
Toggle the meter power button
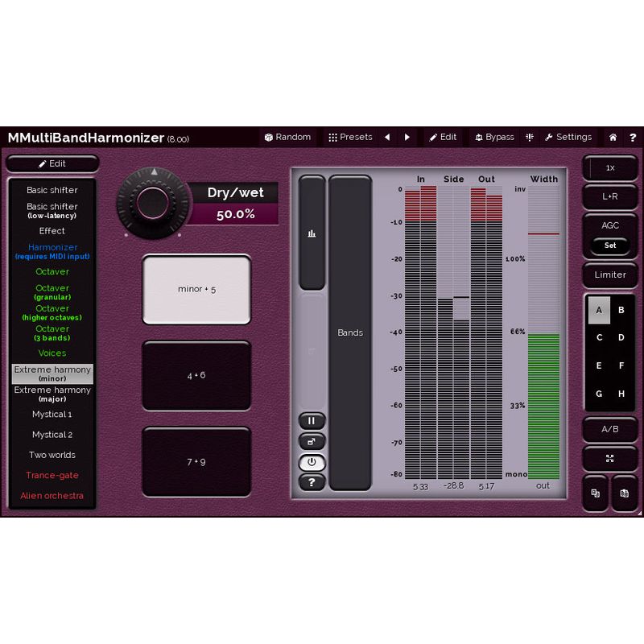(312, 462)
